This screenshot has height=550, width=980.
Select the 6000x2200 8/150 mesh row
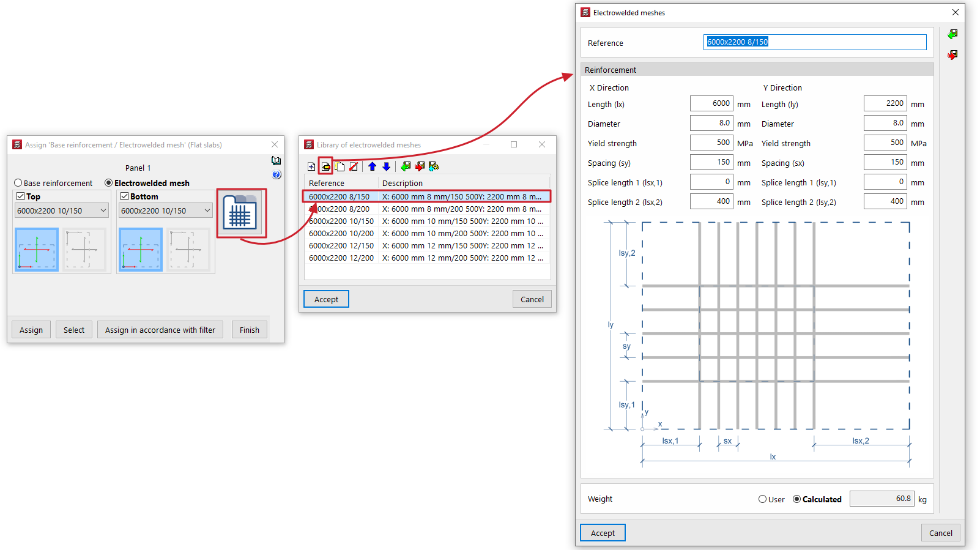point(427,196)
